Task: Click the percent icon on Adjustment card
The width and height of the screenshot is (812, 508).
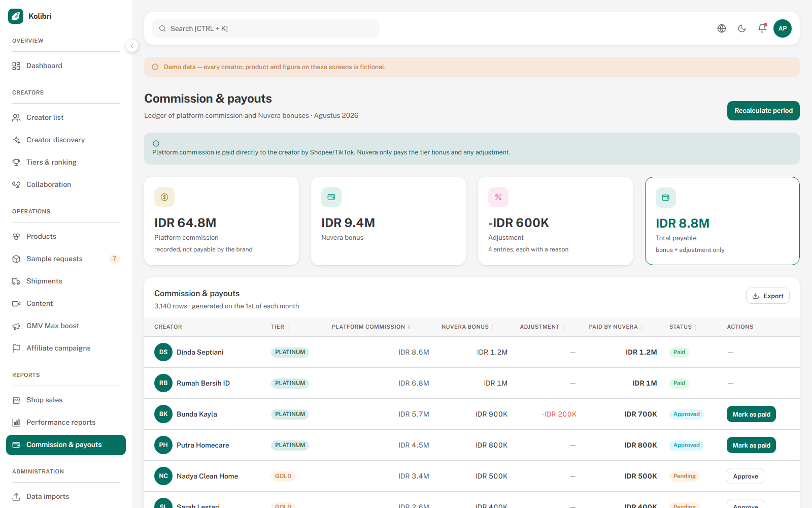Action: (x=498, y=197)
